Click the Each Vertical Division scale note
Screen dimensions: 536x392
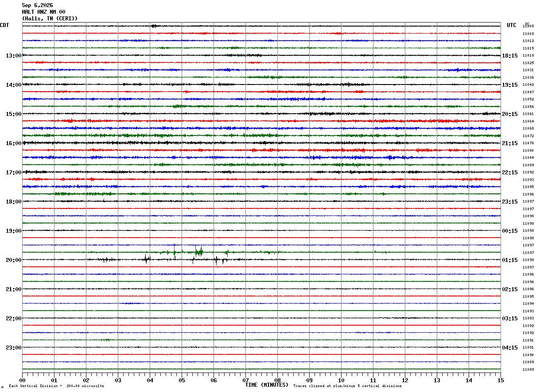(x=56, y=386)
